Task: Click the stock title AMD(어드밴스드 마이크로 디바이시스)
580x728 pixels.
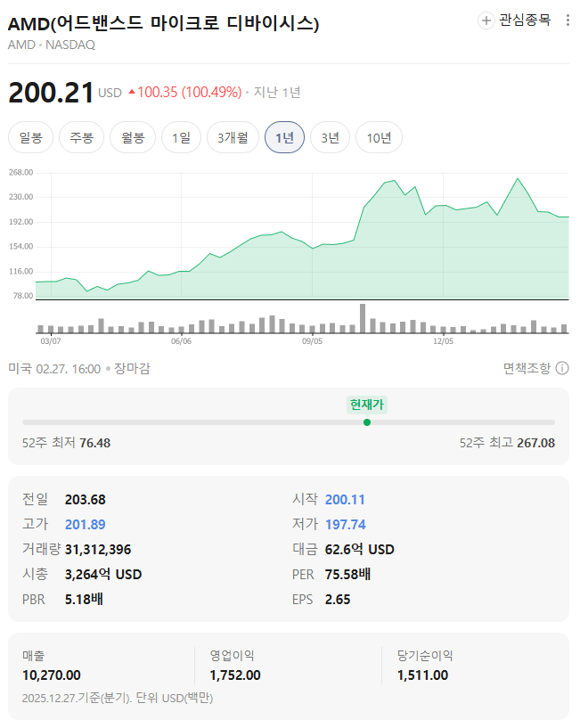Action: (x=163, y=23)
